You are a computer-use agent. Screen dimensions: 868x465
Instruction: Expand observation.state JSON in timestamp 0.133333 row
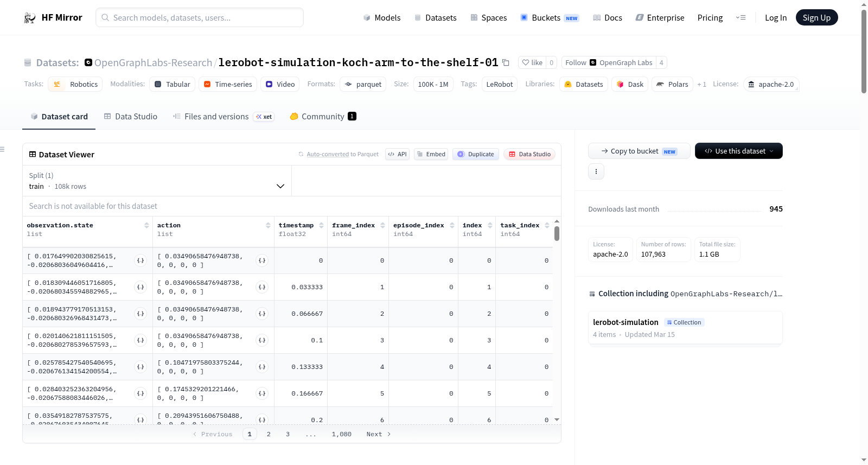[x=141, y=367]
